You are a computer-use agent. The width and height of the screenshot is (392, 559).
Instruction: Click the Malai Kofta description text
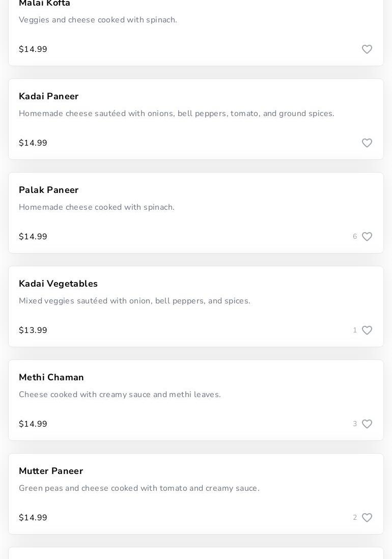pos(98,20)
